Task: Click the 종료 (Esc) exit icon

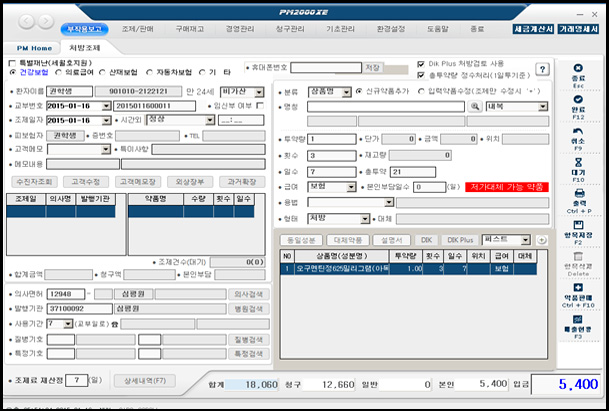Action: 578,68
